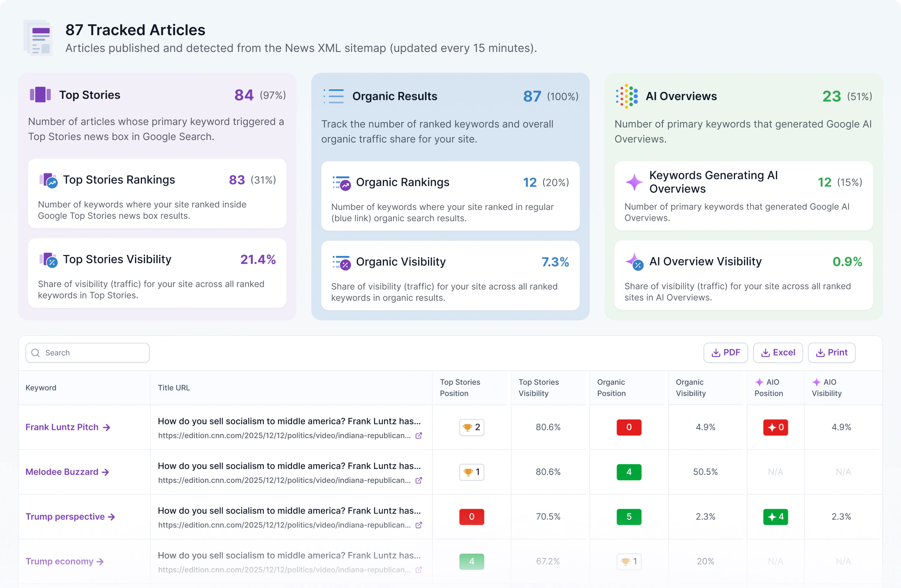
Task: Click the 67.2% Top Stories visibility cell
Action: tap(548, 561)
